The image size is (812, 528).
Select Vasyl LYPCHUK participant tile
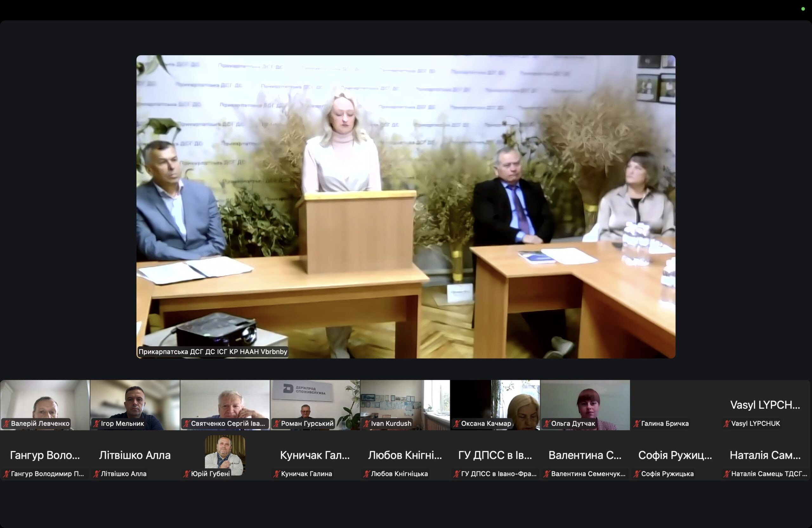tap(765, 405)
